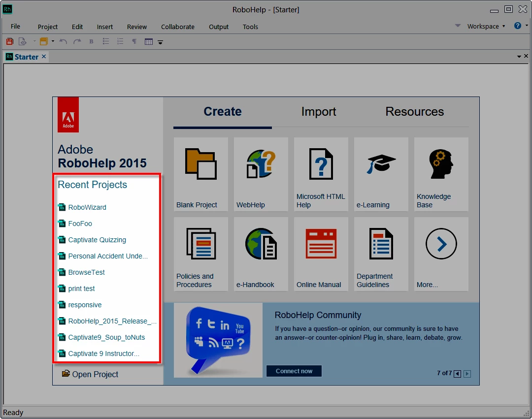Open the toolbar customize dropdown arrow
Image resolution: width=532 pixels, height=419 pixels.
[161, 42]
